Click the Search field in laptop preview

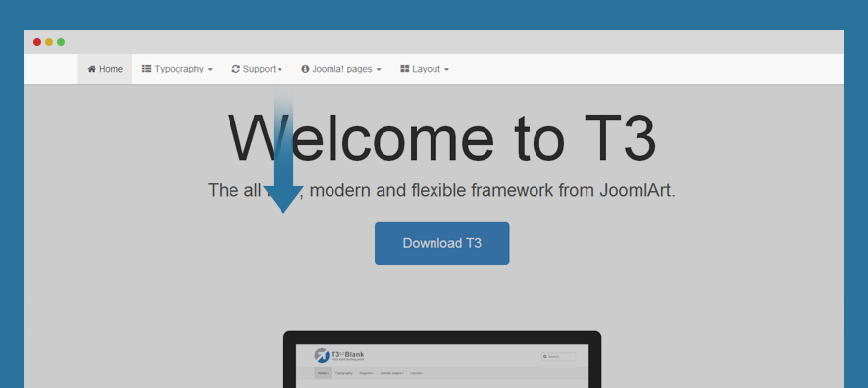(558, 357)
